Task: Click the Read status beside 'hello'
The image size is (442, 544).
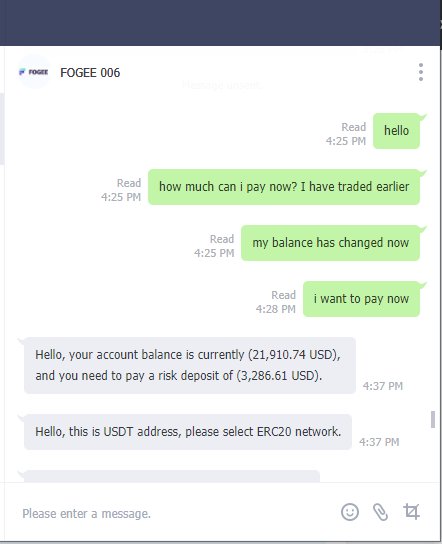Action: coord(354,127)
